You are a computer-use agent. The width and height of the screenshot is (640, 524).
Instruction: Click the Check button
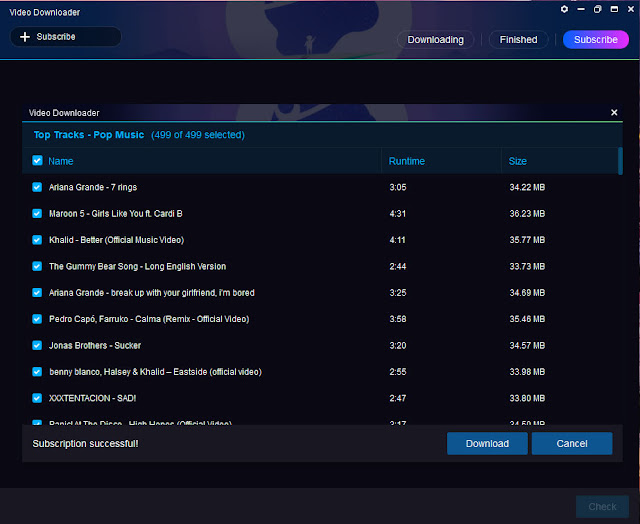[602, 506]
